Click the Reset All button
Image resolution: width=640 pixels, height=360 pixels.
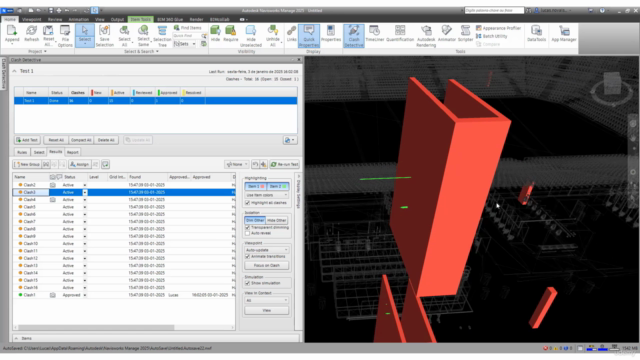coord(56,140)
